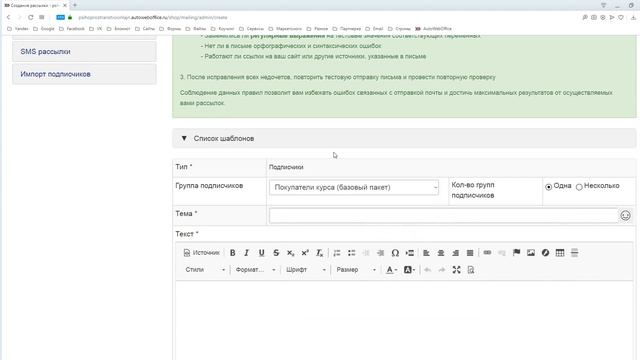Image resolution: width=640 pixels, height=360 pixels.
Task: Insert a hyperlink with link icon
Action: point(487,253)
